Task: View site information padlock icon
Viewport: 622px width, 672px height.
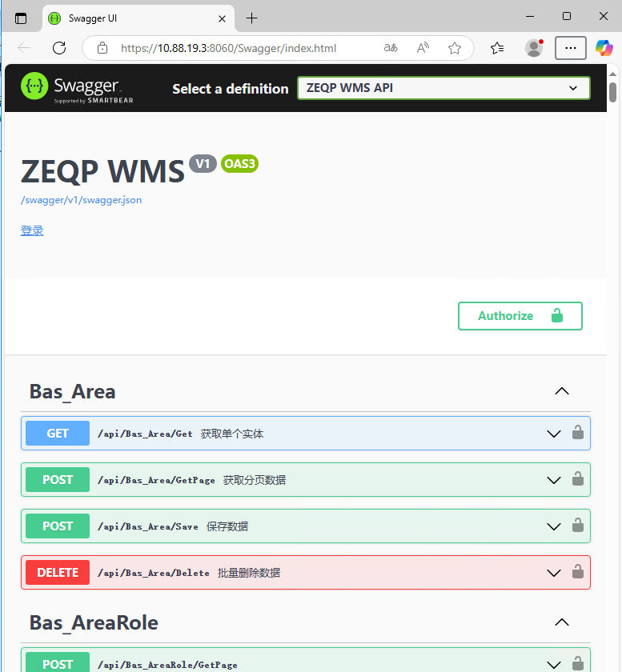Action: pyautogui.click(x=102, y=48)
